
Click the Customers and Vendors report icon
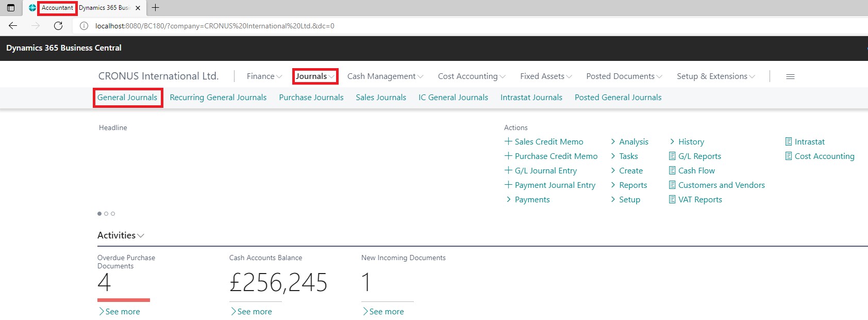point(672,185)
